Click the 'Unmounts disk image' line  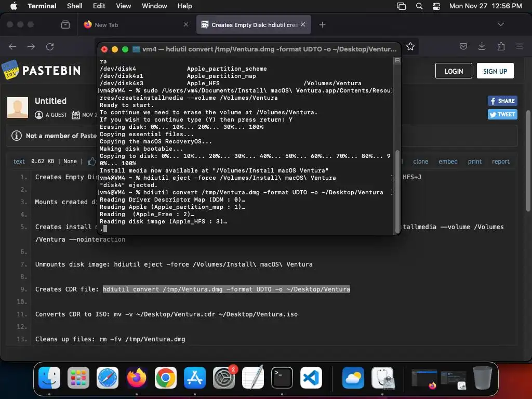tap(174, 264)
